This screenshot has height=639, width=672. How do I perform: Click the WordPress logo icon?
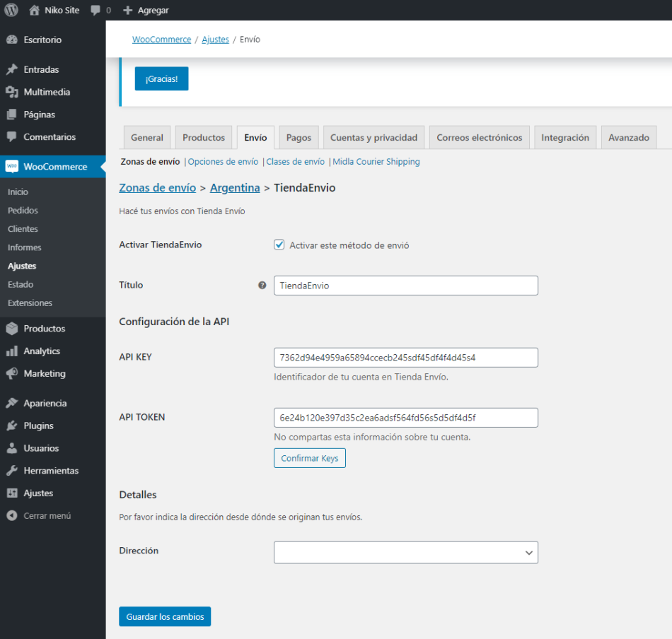pyautogui.click(x=11, y=10)
